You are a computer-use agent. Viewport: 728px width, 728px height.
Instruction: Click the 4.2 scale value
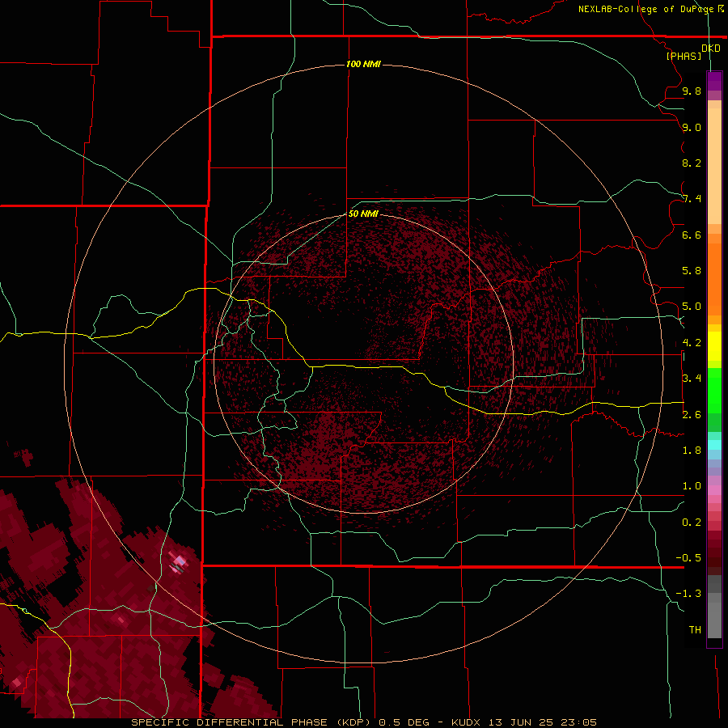pyautogui.click(x=692, y=343)
